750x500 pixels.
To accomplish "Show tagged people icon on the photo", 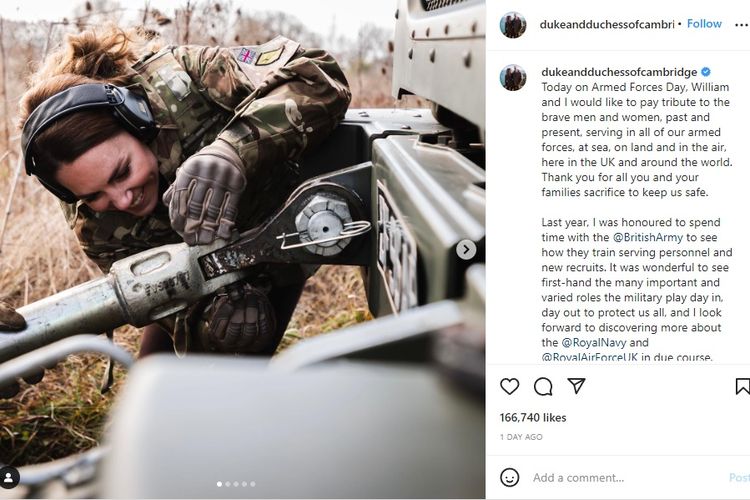I will point(9,477).
